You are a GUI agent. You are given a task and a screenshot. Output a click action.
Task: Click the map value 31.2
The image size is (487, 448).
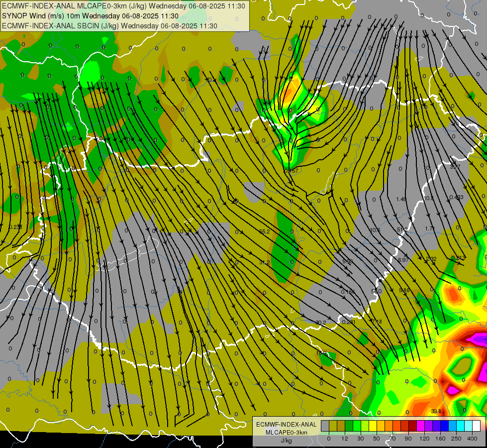click(x=264, y=262)
